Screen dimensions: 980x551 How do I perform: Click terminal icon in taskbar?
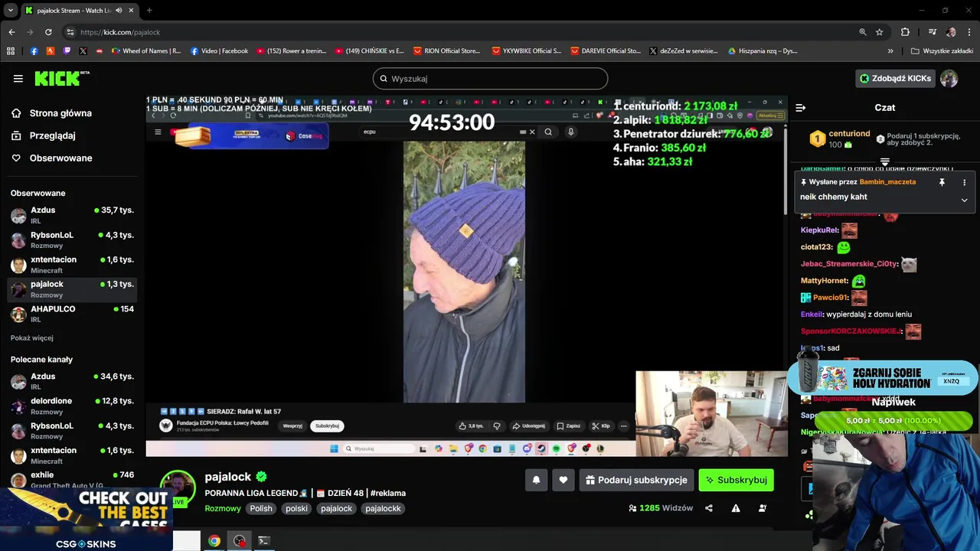pyautogui.click(x=263, y=541)
